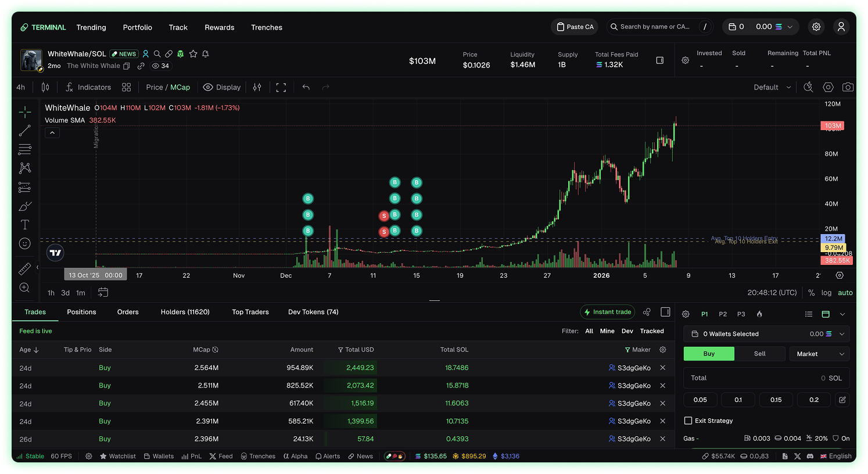Undo the last chart action
The image size is (868, 474).
[306, 87]
